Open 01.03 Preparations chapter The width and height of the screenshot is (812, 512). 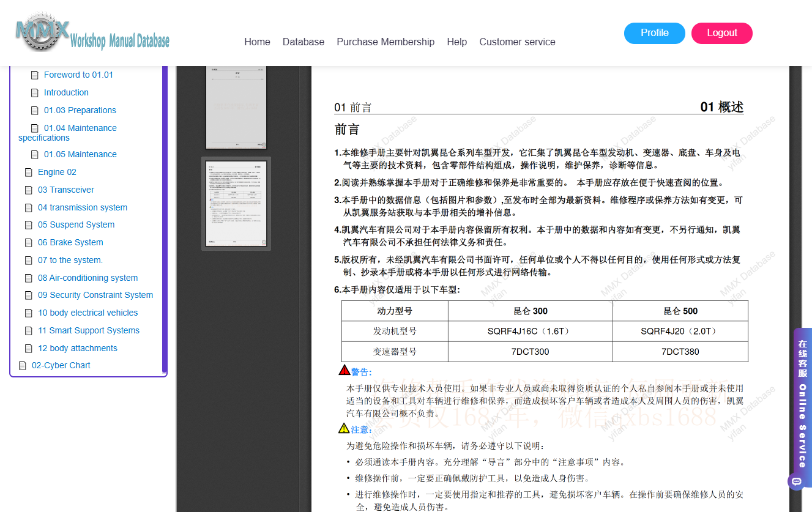[x=80, y=110]
